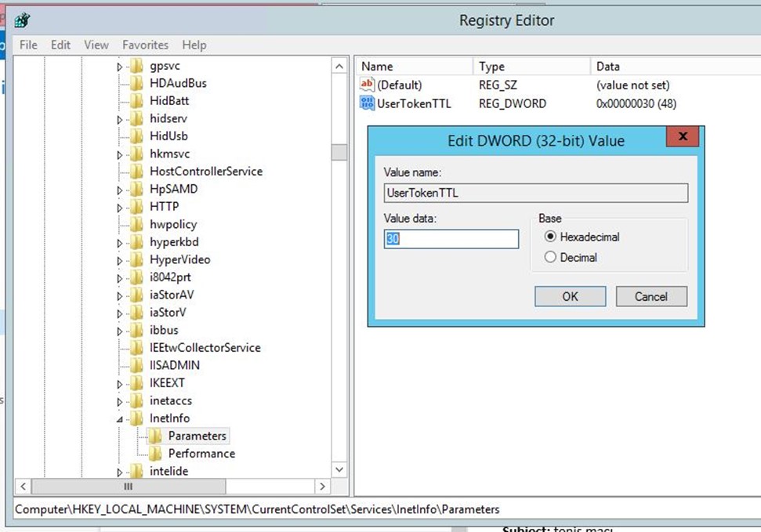This screenshot has height=532, width=761.
Task: Expand the hkmsvc key
Action: pos(120,155)
